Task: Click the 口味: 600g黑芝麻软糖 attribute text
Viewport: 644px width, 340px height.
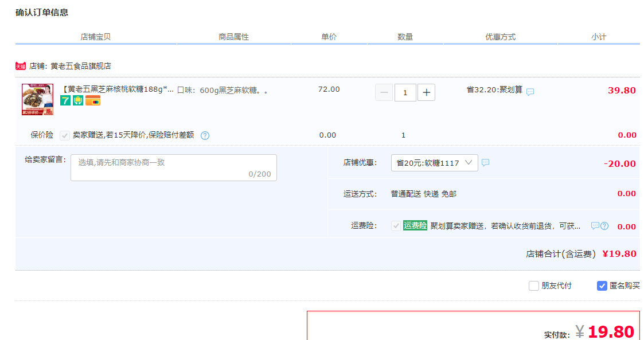Action: click(222, 91)
